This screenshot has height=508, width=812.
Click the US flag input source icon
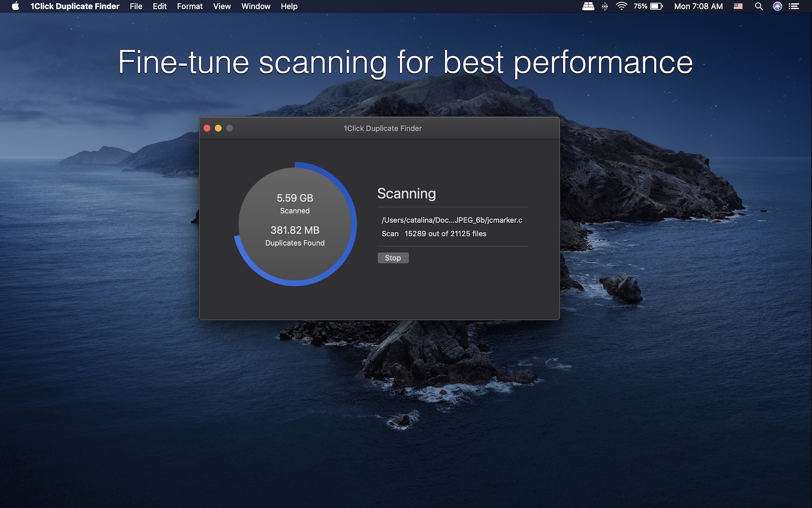tap(738, 6)
